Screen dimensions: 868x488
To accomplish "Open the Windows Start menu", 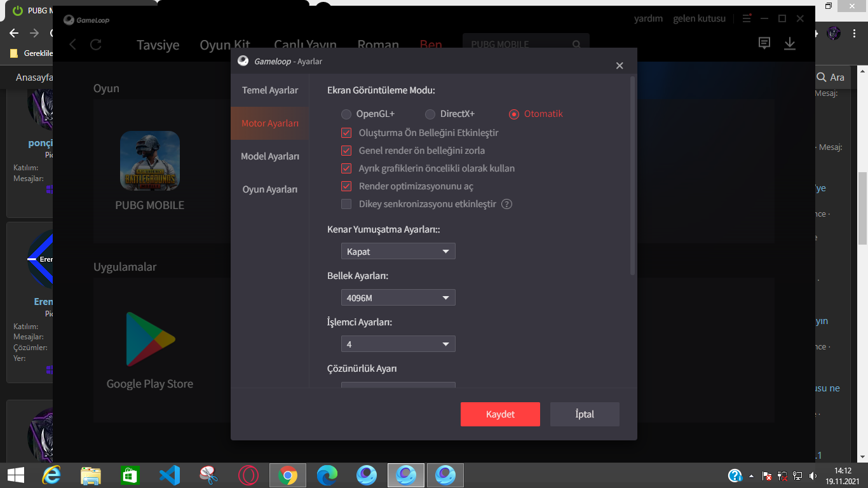I will pyautogui.click(x=15, y=475).
